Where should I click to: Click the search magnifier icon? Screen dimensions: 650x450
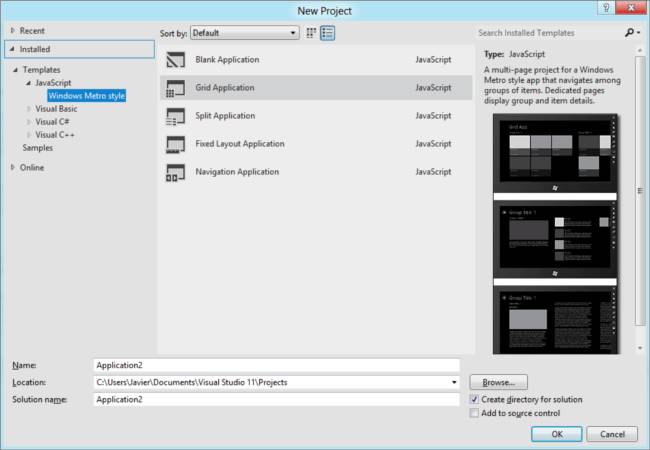[629, 33]
